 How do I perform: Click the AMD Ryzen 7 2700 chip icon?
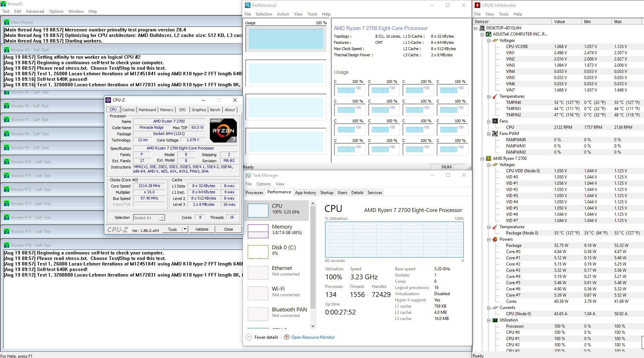(489, 158)
